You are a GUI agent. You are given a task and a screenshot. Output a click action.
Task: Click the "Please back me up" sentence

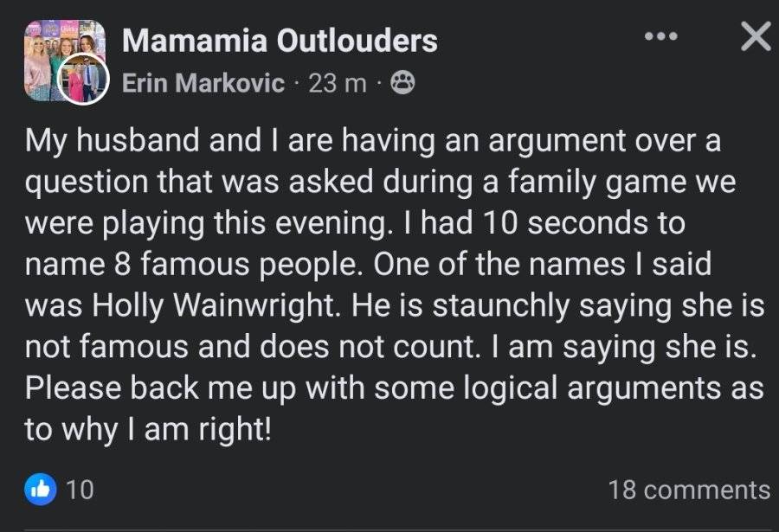[394, 388]
